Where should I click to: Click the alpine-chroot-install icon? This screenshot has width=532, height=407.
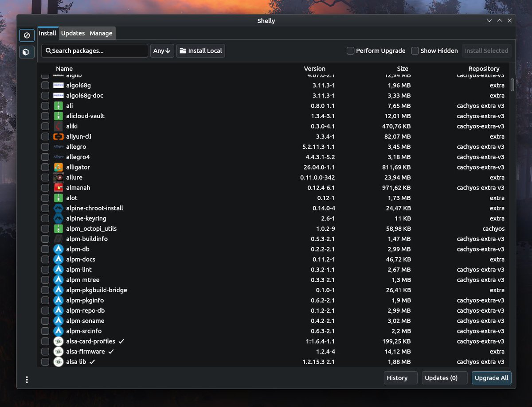(x=59, y=208)
